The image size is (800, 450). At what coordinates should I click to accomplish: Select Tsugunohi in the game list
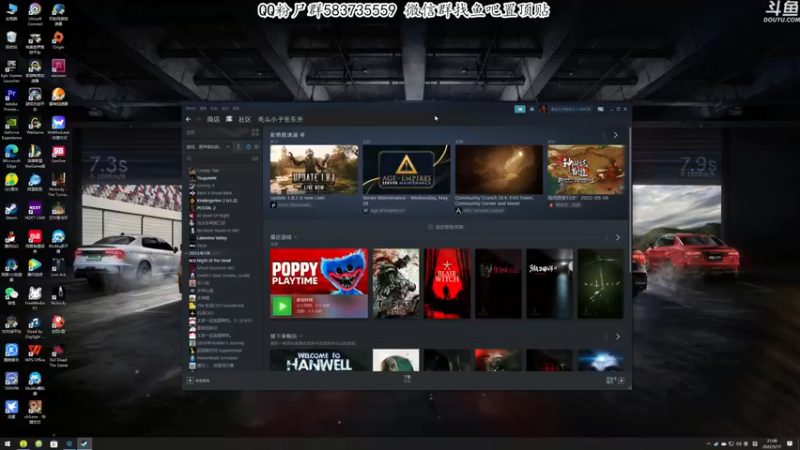207,178
